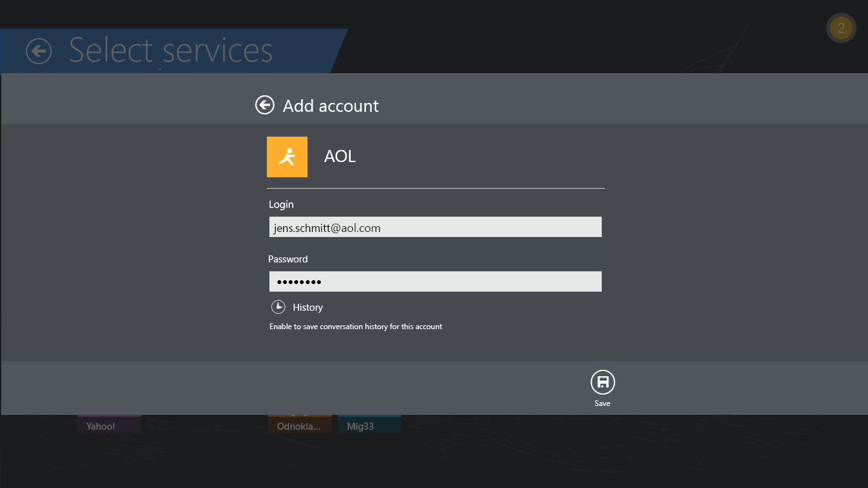Focus the Password field
868x488 pixels.
tap(435, 281)
